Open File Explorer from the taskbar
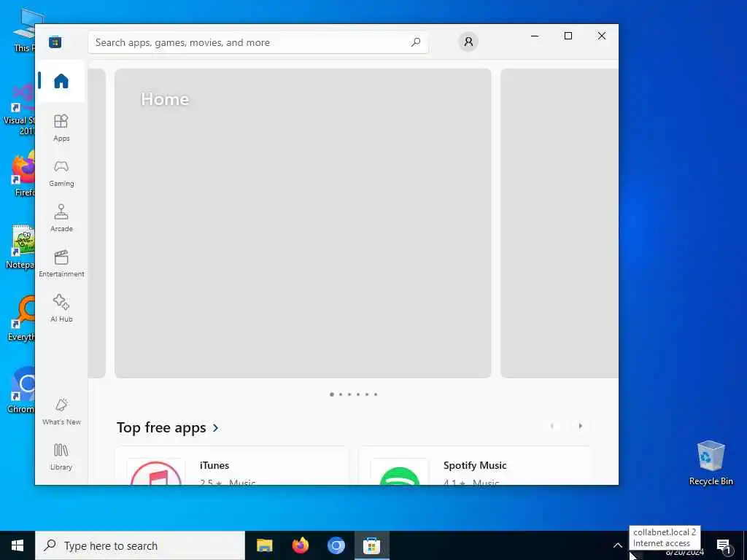The height and width of the screenshot is (560, 747). [x=264, y=545]
